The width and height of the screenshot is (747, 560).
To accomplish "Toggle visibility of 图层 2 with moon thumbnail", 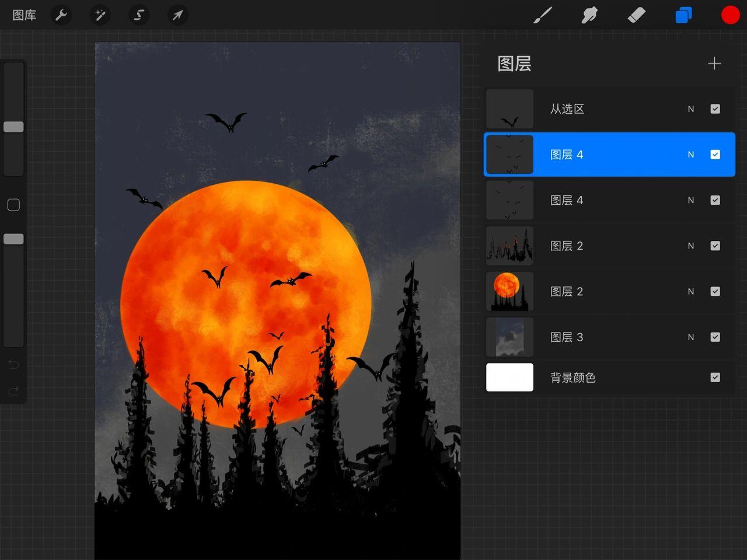I will (715, 291).
